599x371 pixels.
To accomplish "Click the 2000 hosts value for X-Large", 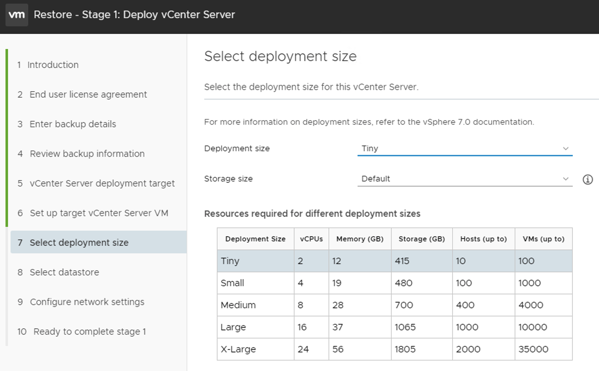I will coord(468,349).
